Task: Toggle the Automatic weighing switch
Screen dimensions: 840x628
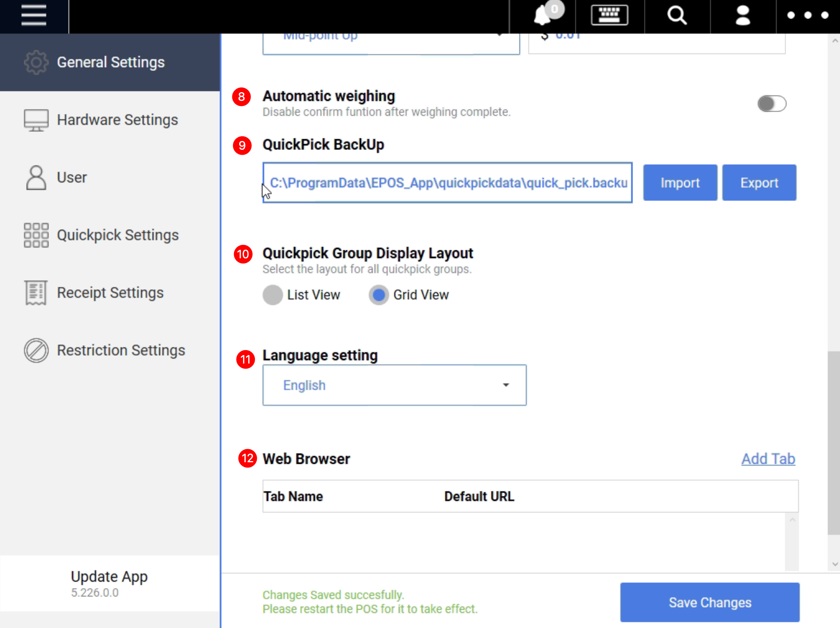Action: [x=771, y=104]
